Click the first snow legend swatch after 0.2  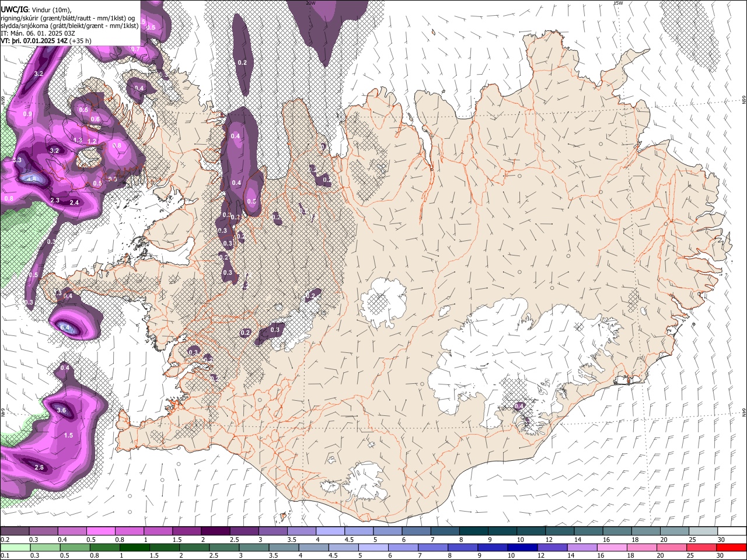(15, 531)
